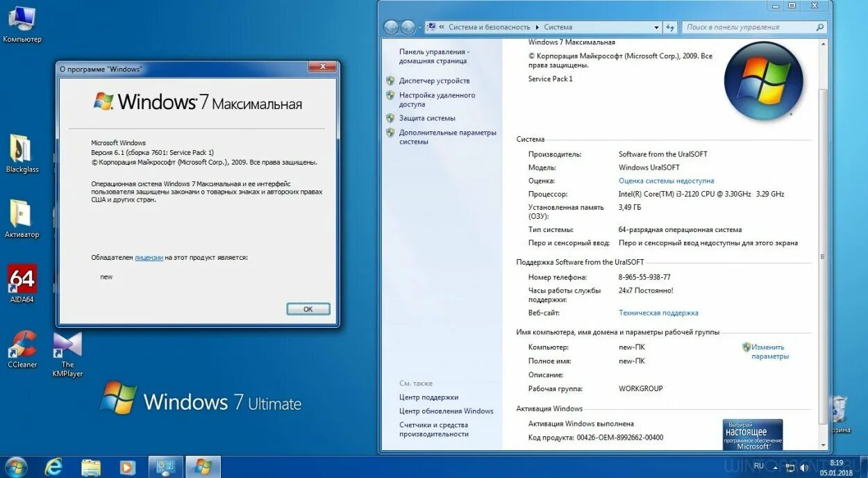Screen dimensions: 868x478
Task: Switch to the System control panel taskbar button
Action: pyautogui.click(x=165, y=467)
